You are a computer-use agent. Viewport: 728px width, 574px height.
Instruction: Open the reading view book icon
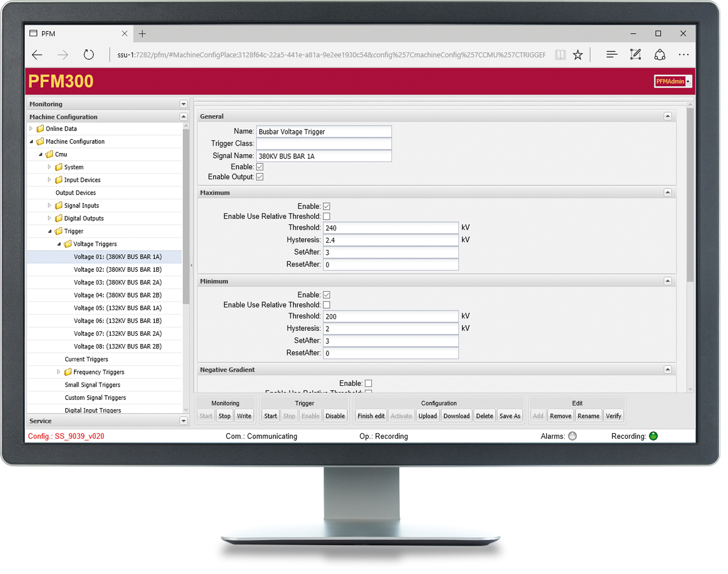pyautogui.click(x=560, y=55)
